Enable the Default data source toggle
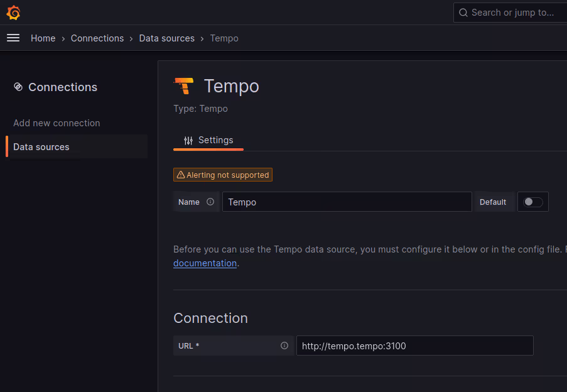The height and width of the screenshot is (392, 567). (x=532, y=202)
